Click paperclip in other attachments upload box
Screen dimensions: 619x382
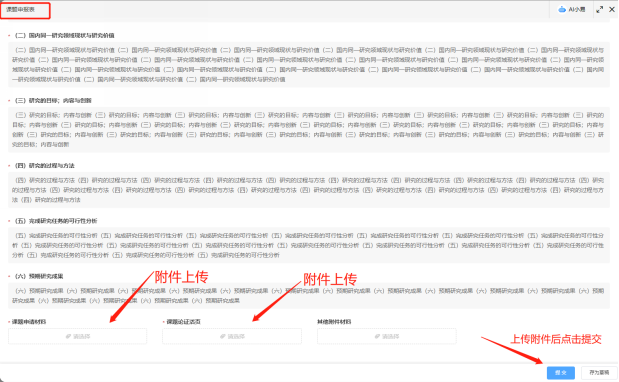[377, 336]
